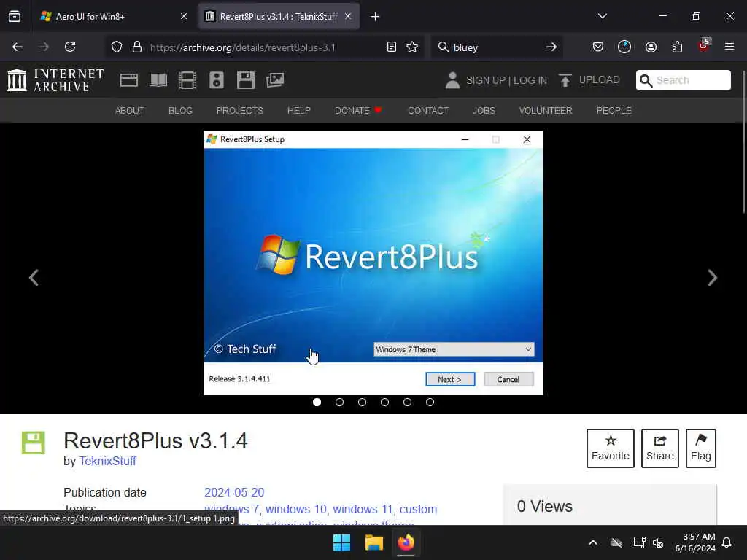This screenshot has height=560, width=747.
Task: Open the JOBS menu item
Action: (x=484, y=111)
